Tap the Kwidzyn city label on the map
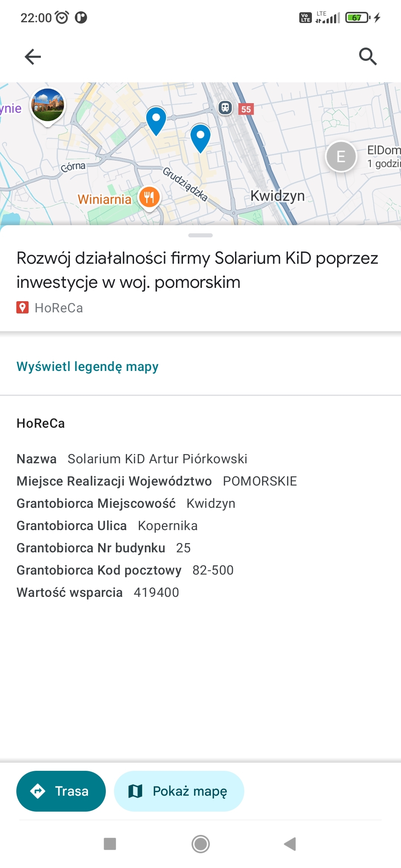 tap(277, 195)
